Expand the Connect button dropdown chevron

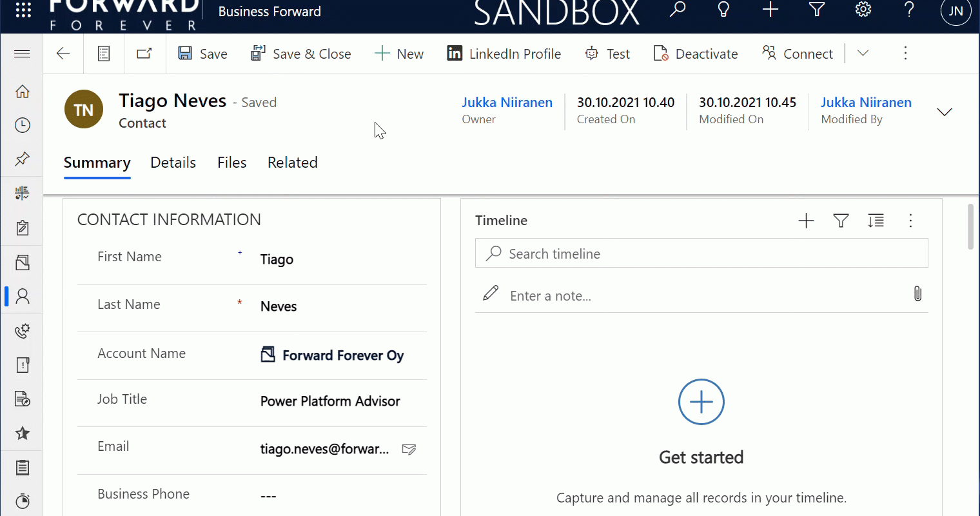[x=863, y=53]
